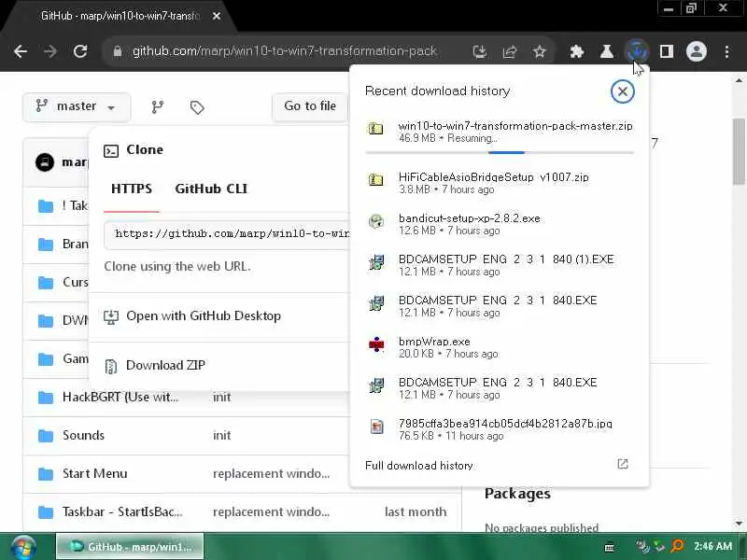Image resolution: width=747 pixels, height=560 pixels.
Task: Click the orange magnifier tray icon
Action: (677, 546)
